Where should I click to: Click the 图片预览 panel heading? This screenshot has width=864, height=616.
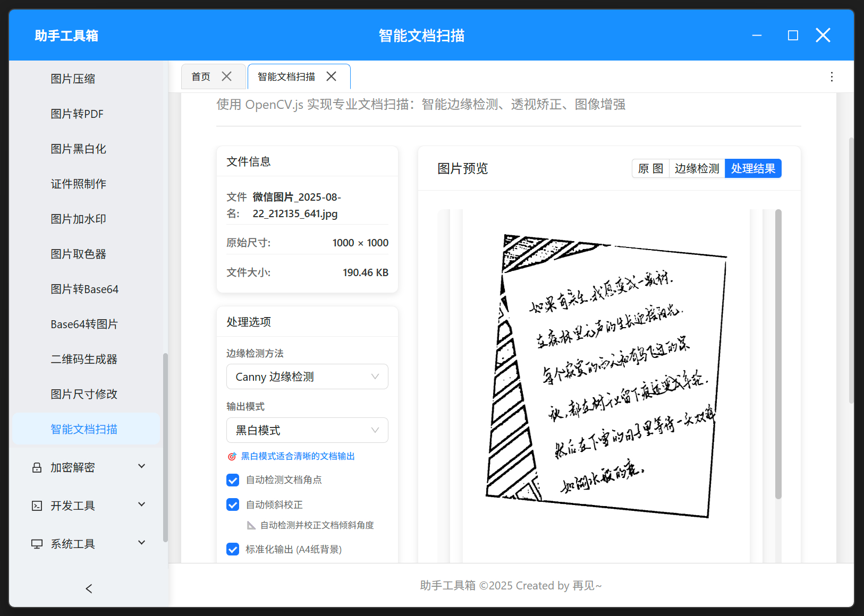pos(462,168)
